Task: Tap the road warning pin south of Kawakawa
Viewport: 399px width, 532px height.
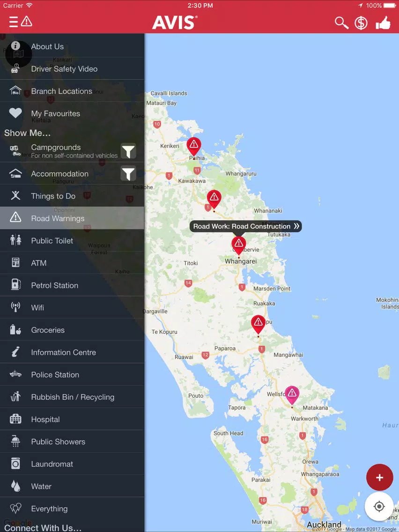Action: [214, 199]
